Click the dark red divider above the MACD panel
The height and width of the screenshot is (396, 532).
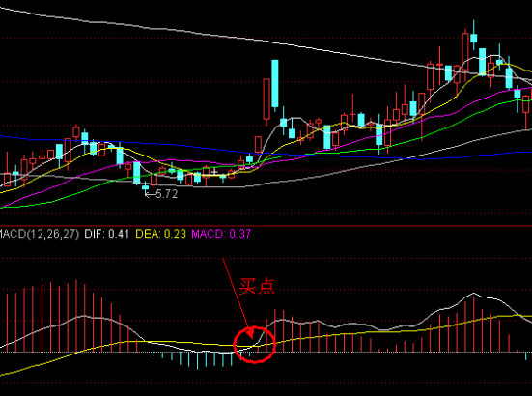pyautogui.click(x=266, y=225)
